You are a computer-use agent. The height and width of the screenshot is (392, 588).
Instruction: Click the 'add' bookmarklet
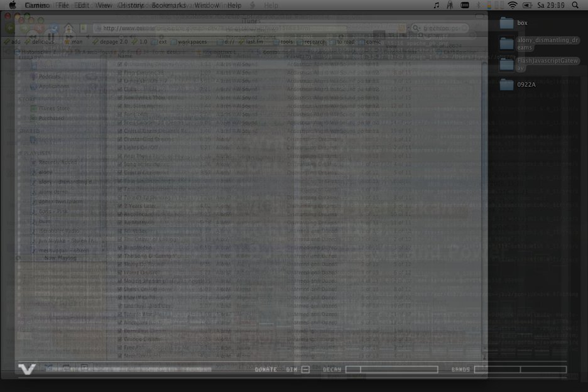click(13, 41)
